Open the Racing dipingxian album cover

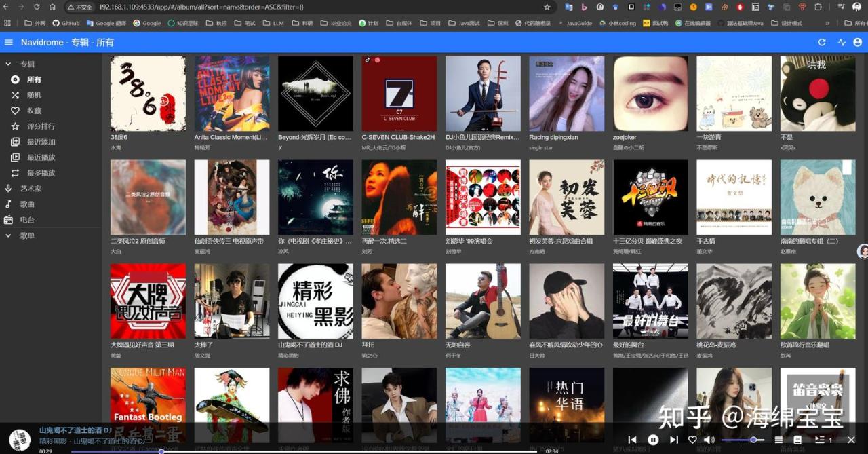[567, 94]
